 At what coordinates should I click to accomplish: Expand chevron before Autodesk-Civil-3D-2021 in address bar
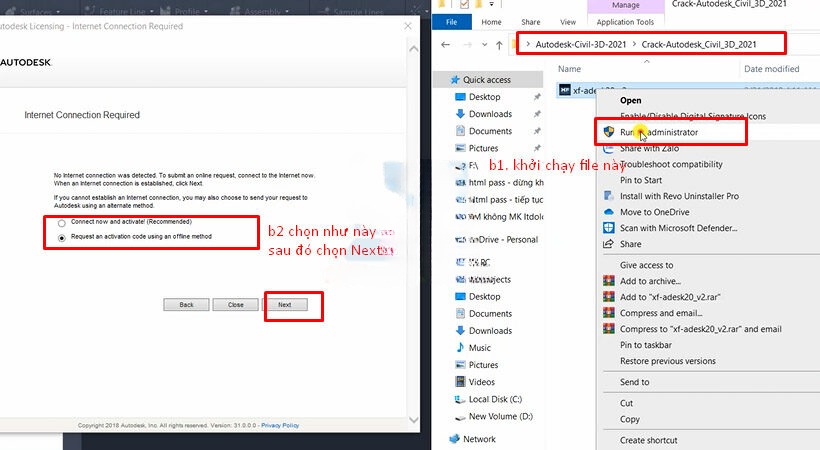pos(528,44)
